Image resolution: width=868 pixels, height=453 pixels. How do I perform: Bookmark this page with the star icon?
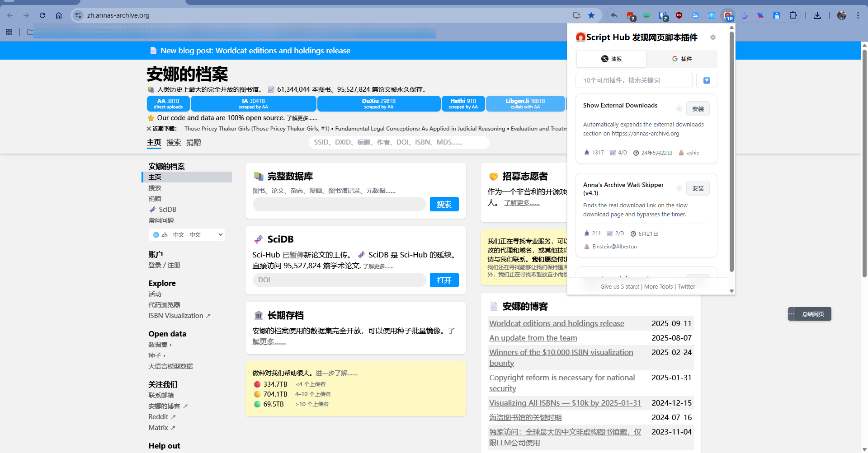pyautogui.click(x=591, y=15)
